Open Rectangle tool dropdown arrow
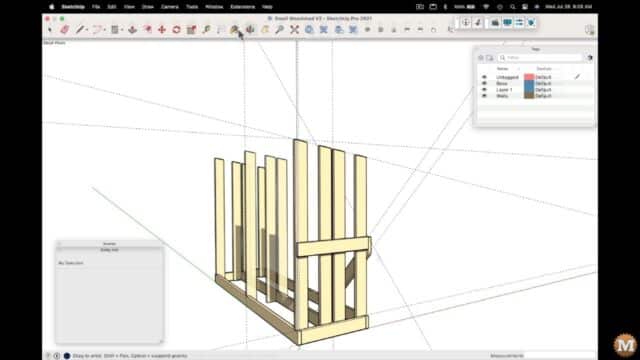 122,30
